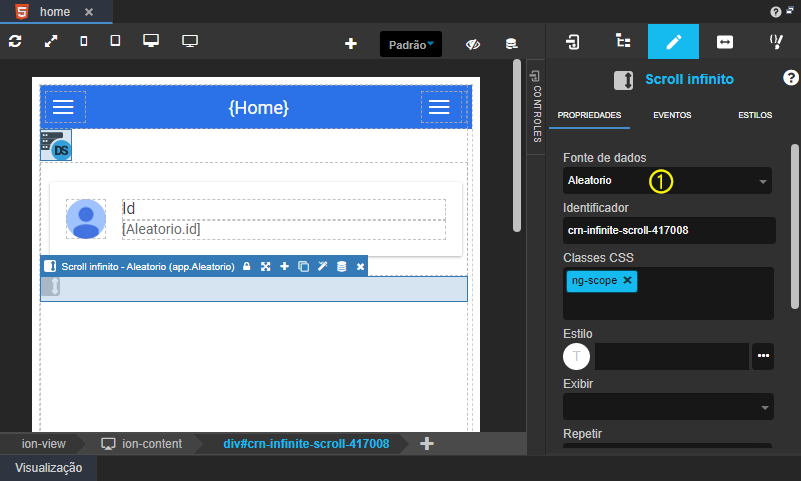The width and height of the screenshot is (801, 481).
Task: Delete the Scroll infinito component
Action: (x=360, y=267)
